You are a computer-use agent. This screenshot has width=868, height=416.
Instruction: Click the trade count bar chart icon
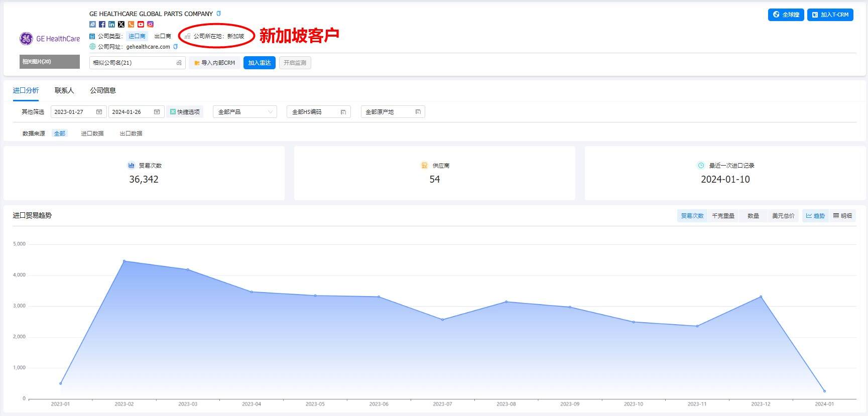coord(131,165)
